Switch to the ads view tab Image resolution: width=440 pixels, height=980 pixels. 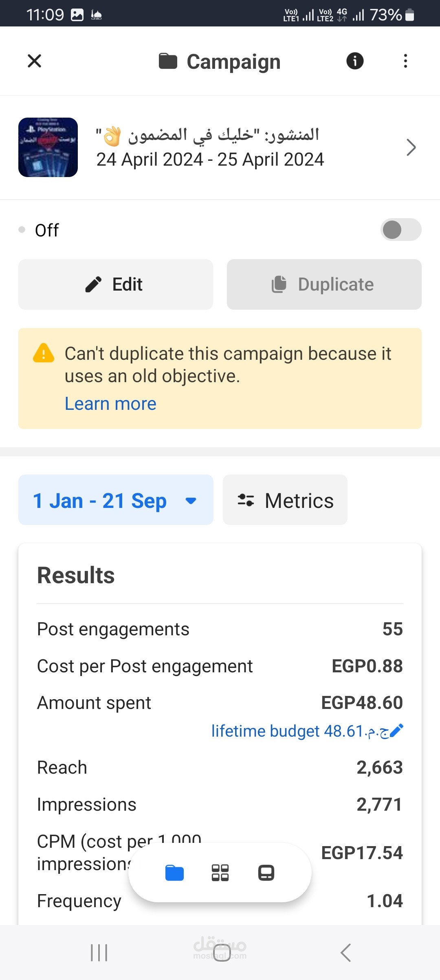tap(266, 873)
